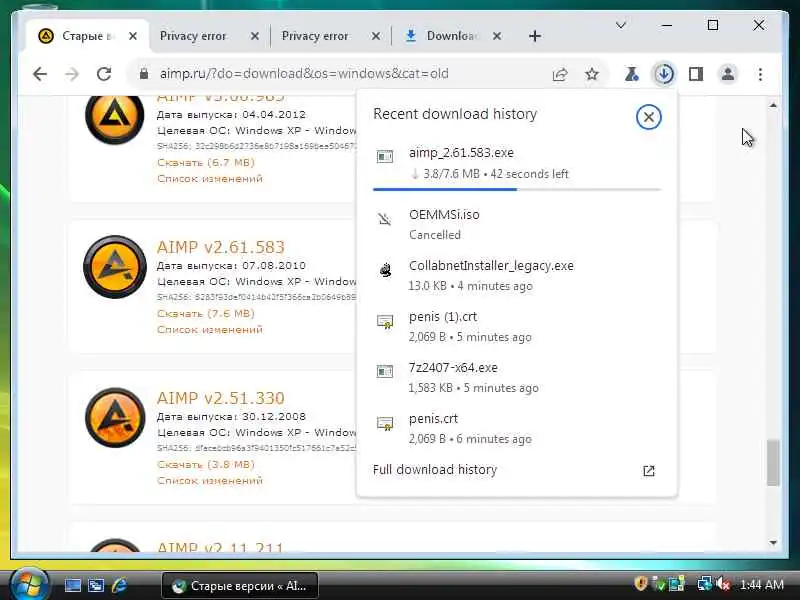
Task: Click Switch between windows quick launch icon
Action: click(x=96, y=585)
